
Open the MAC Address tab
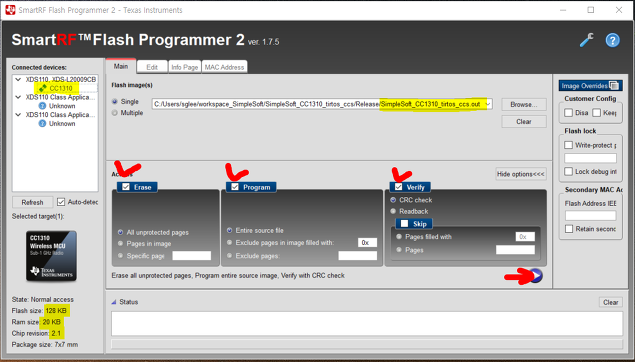click(224, 67)
